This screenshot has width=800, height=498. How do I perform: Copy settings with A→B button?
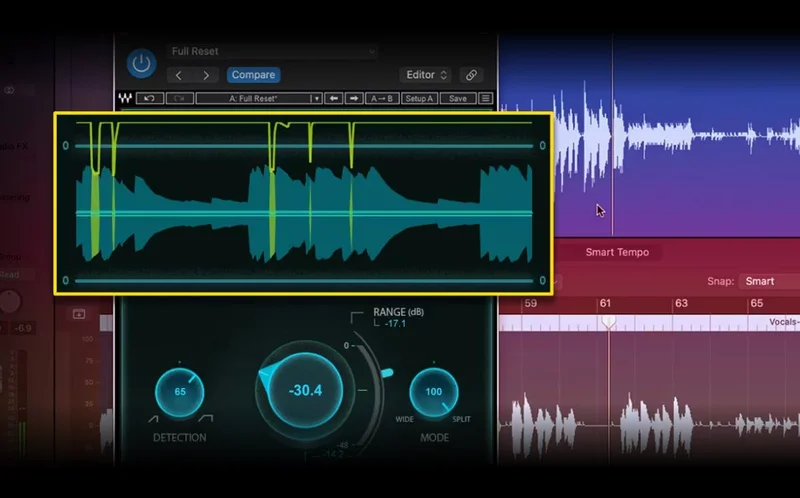click(x=382, y=98)
